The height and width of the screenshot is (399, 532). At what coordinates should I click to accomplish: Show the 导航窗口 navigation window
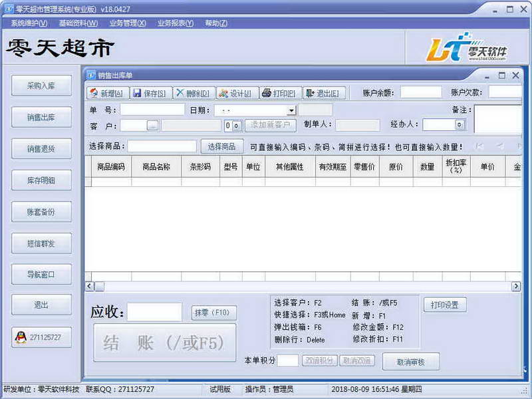[42, 274]
